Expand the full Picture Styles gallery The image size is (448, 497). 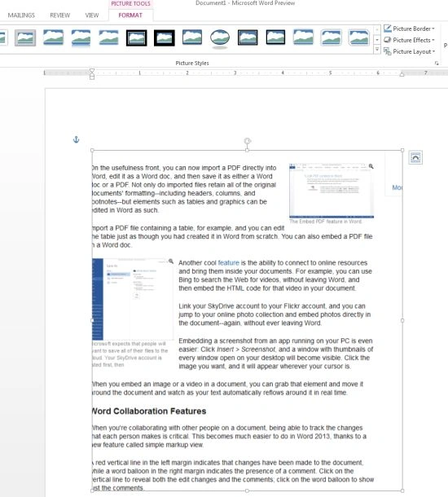coord(377,50)
